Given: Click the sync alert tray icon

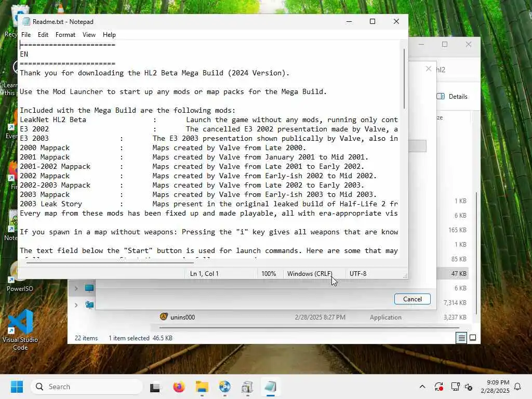Looking at the screenshot, I should pyautogui.click(x=438, y=387).
